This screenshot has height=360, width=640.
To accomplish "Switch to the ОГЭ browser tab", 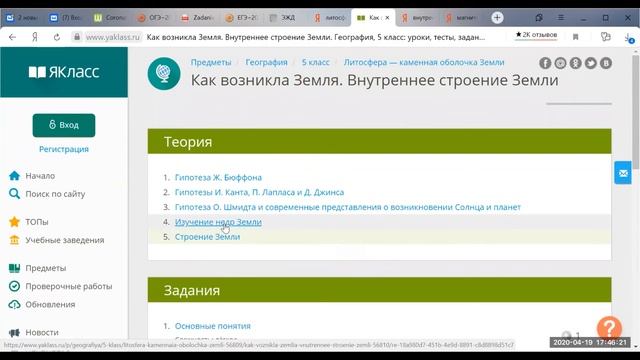I will (154, 18).
